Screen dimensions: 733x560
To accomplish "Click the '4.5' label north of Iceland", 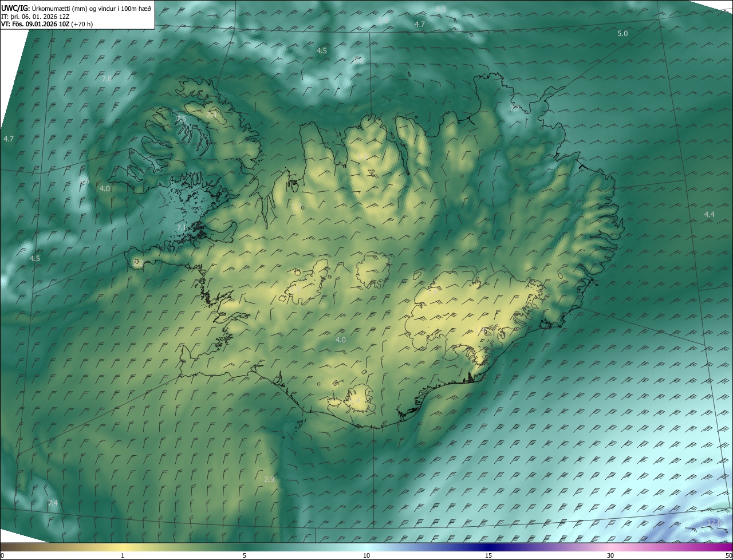I will pyautogui.click(x=322, y=51).
